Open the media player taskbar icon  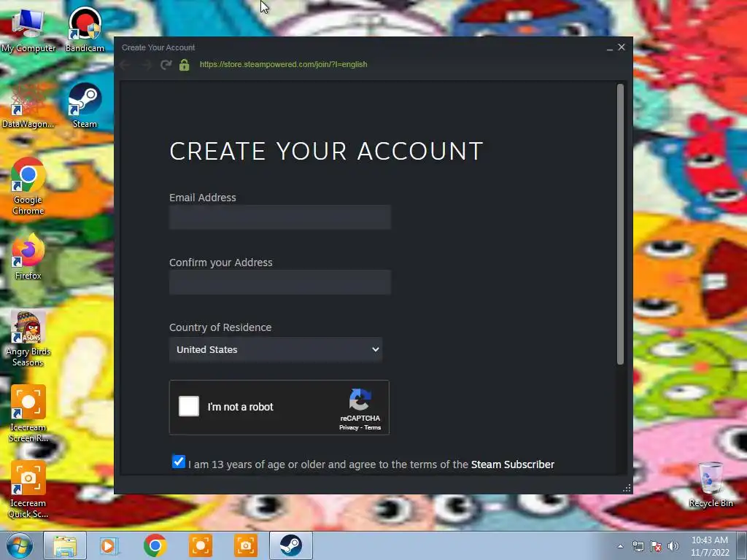109,545
